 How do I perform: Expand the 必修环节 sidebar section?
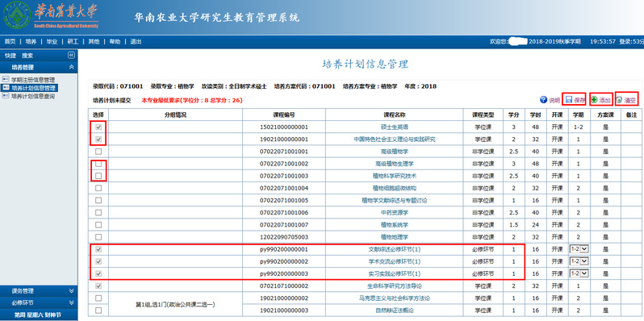pyautogui.click(x=39, y=303)
